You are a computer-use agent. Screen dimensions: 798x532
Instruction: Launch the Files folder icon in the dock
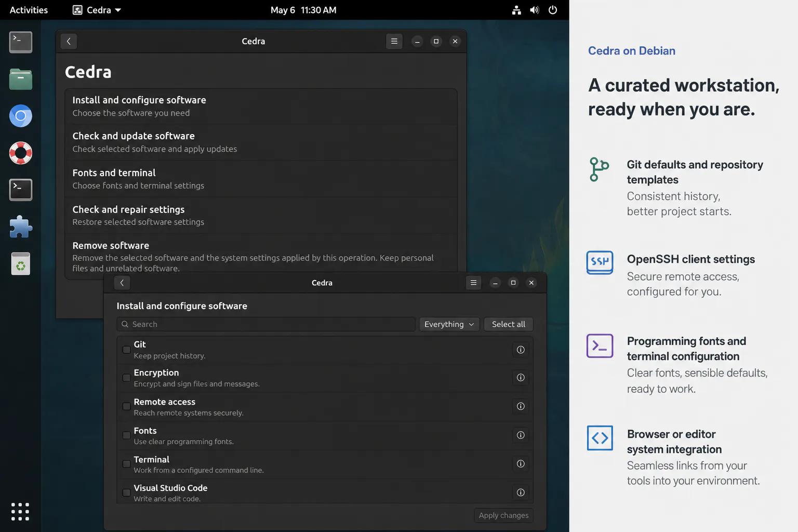coord(21,79)
